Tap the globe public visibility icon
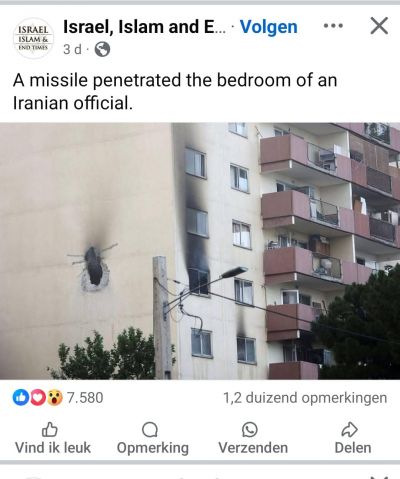 click(102, 49)
